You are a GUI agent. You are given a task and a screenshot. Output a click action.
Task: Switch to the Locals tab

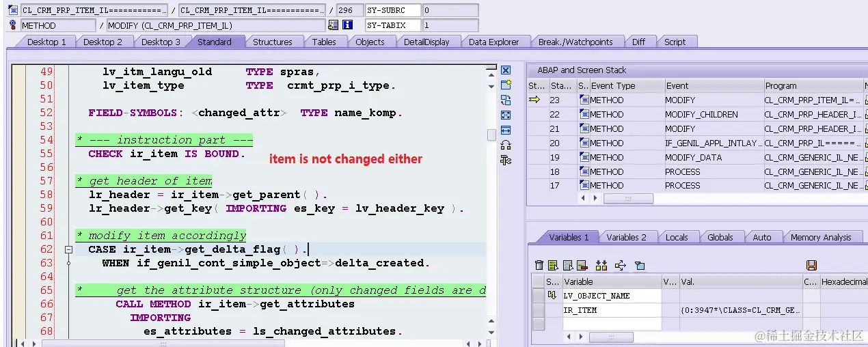coord(677,237)
